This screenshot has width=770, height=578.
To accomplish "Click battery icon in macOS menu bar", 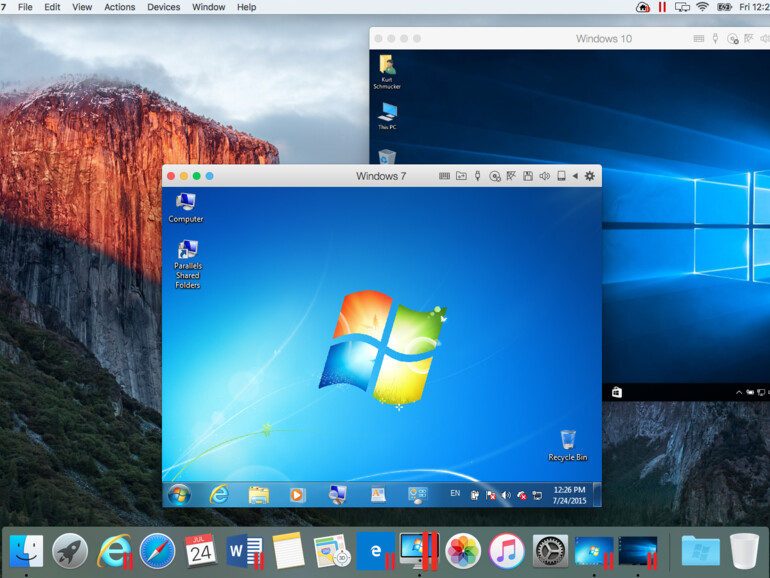I will [724, 7].
